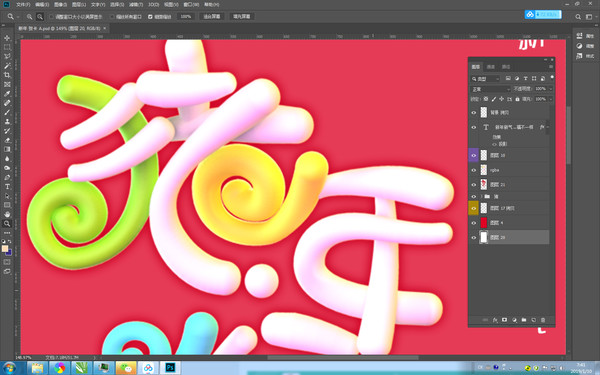Viewport: 600px width, 375px height.
Task: Hide layer 21 with eye icon
Action: [x=474, y=184]
